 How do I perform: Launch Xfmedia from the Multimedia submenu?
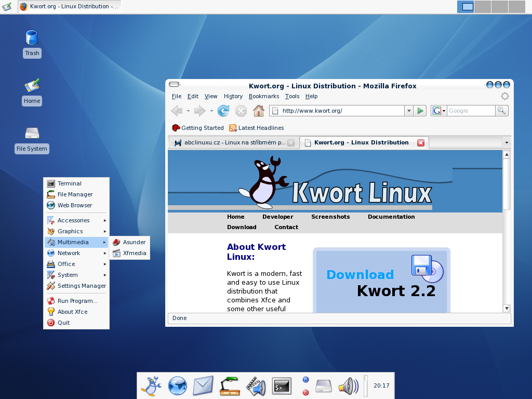129,253
